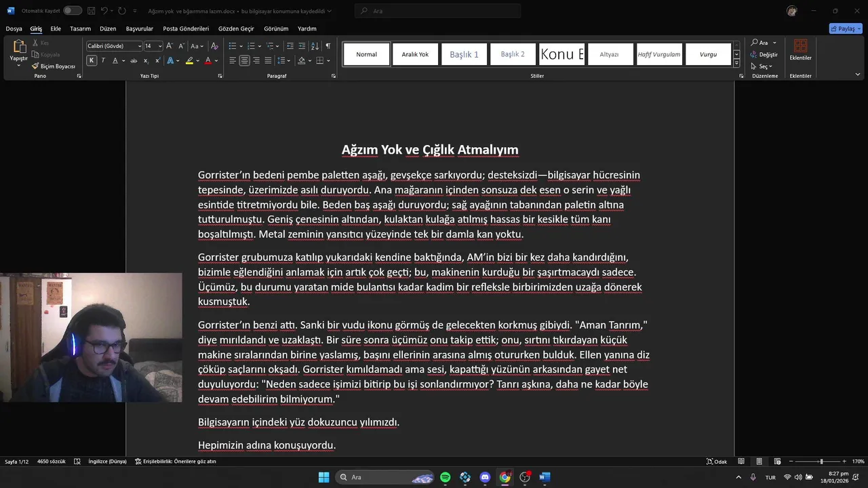
Task: Expand the numbered list dropdown arrow
Action: [x=259, y=46]
